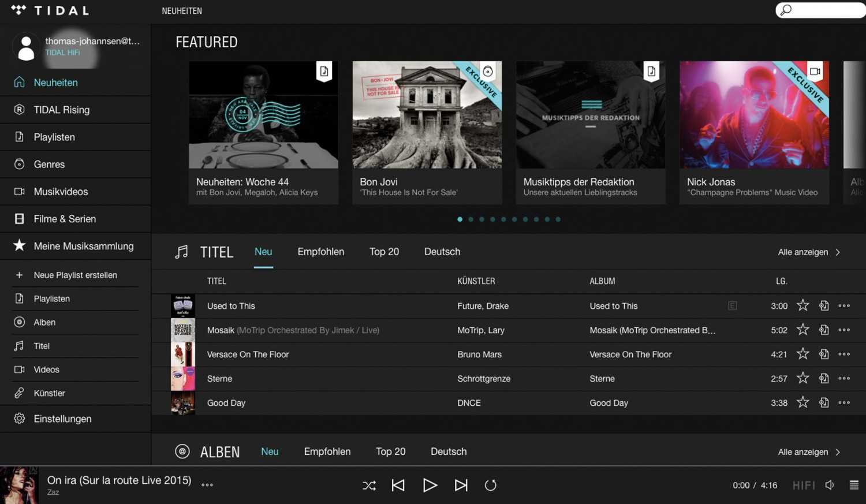
Task: Open Einstellungen settings
Action: click(x=75, y=419)
